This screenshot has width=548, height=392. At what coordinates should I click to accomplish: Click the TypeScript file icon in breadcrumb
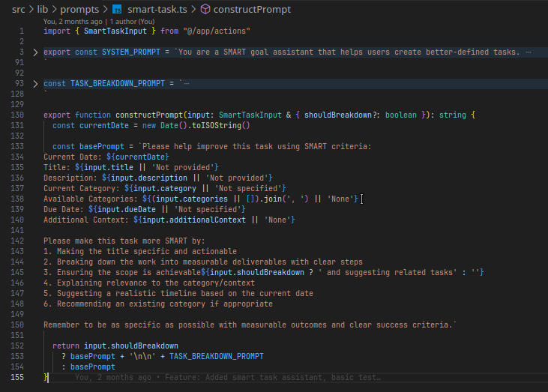pyautogui.click(x=117, y=10)
